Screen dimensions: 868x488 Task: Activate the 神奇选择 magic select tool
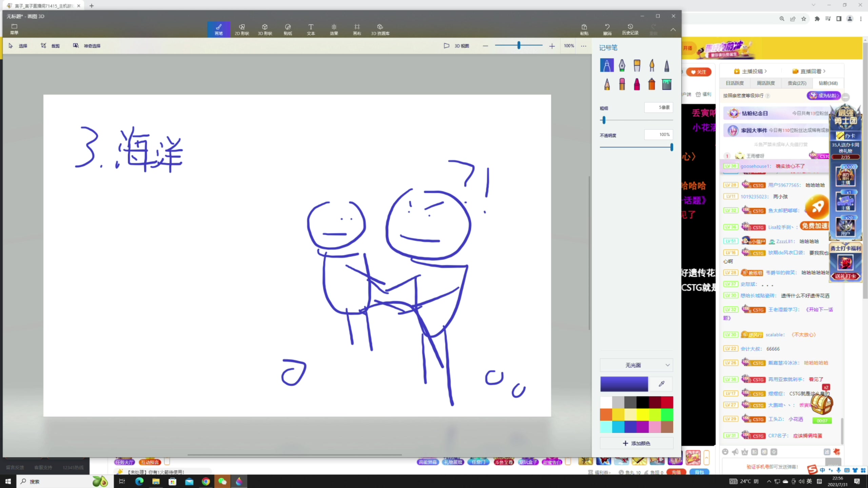tap(87, 46)
